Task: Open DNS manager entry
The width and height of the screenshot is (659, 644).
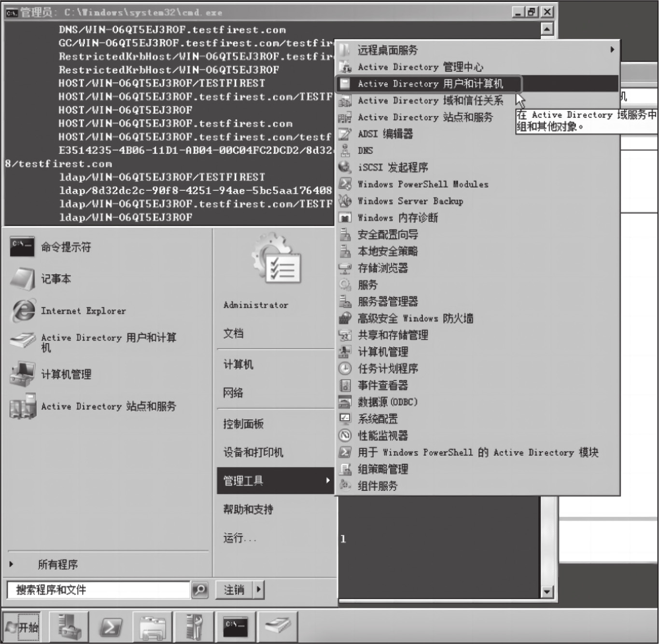Action: pyautogui.click(x=365, y=151)
